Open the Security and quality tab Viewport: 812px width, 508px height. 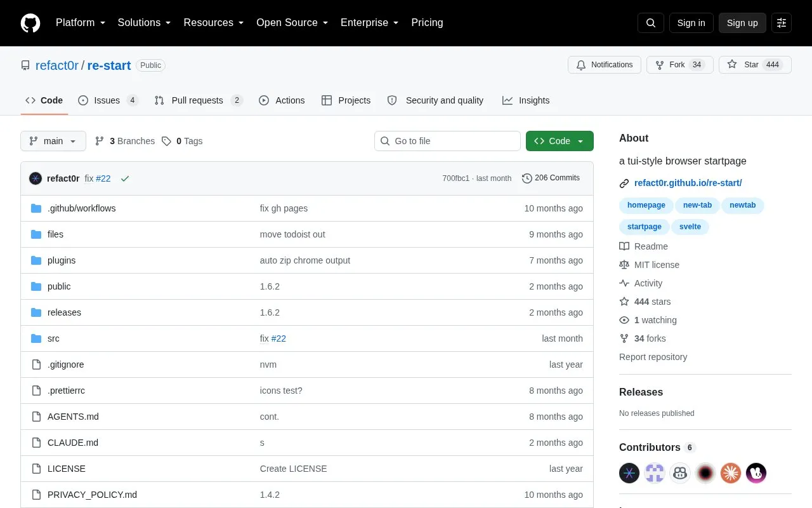click(x=435, y=100)
